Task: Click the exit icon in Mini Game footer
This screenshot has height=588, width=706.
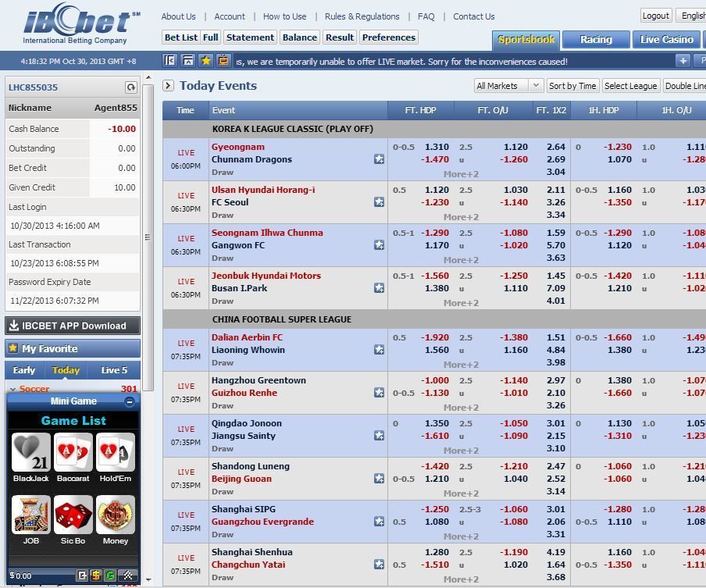Action: point(82,575)
